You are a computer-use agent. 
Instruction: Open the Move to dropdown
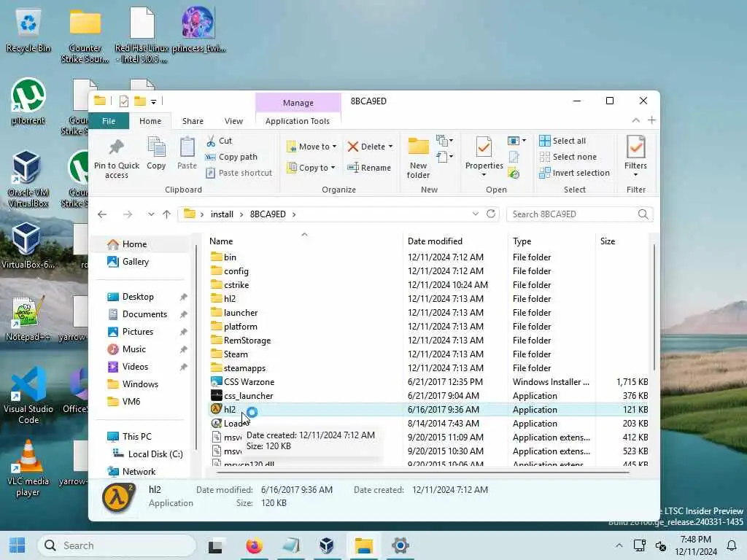(x=311, y=147)
